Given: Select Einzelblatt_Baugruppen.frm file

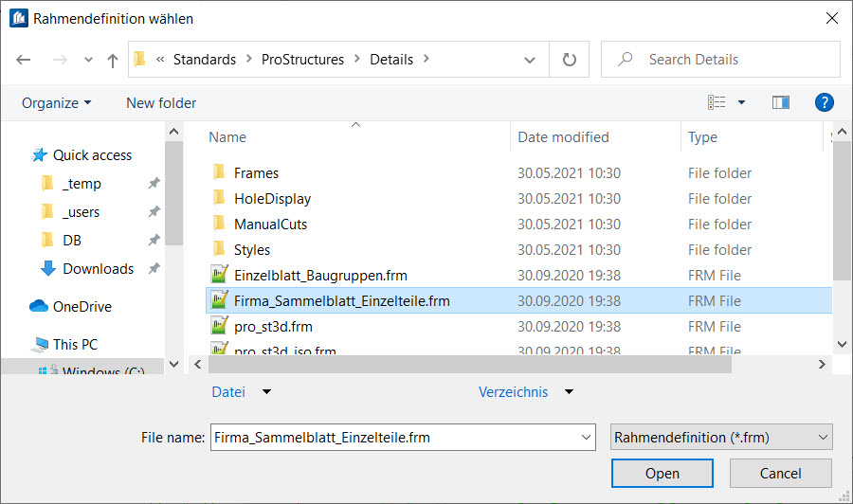Looking at the screenshot, I should pyautogui.click(x=320, y=275).
